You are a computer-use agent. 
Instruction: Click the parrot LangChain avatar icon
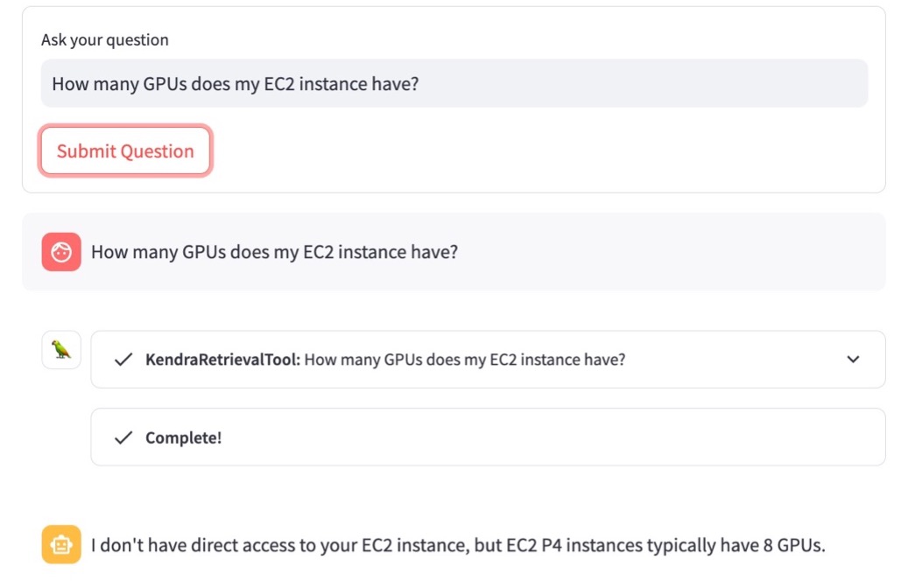[61, 350]
